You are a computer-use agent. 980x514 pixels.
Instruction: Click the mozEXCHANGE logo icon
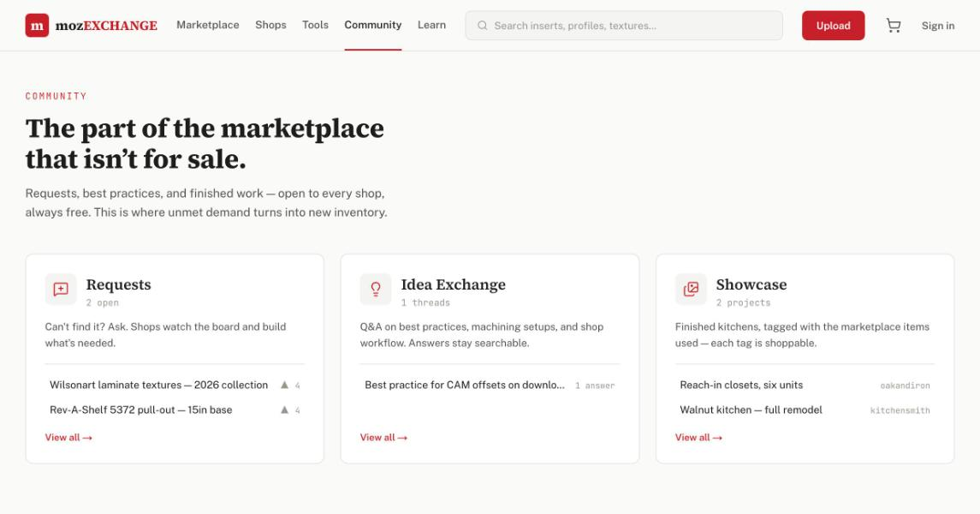click(x=37, y=26)
